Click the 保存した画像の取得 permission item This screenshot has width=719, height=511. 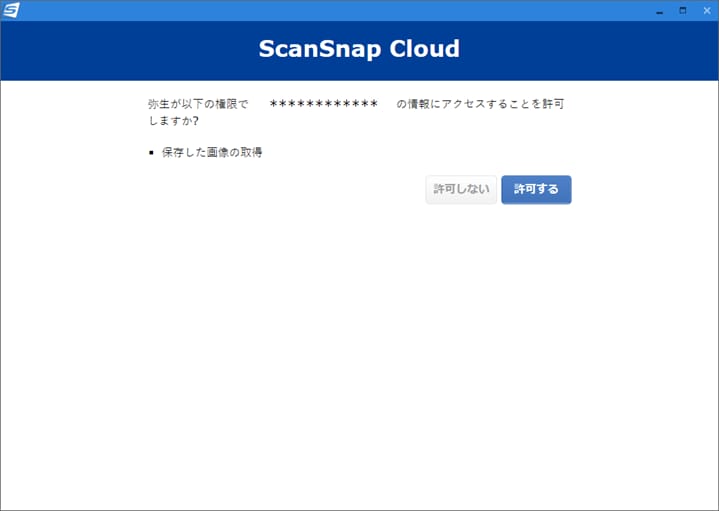[212, 152]
